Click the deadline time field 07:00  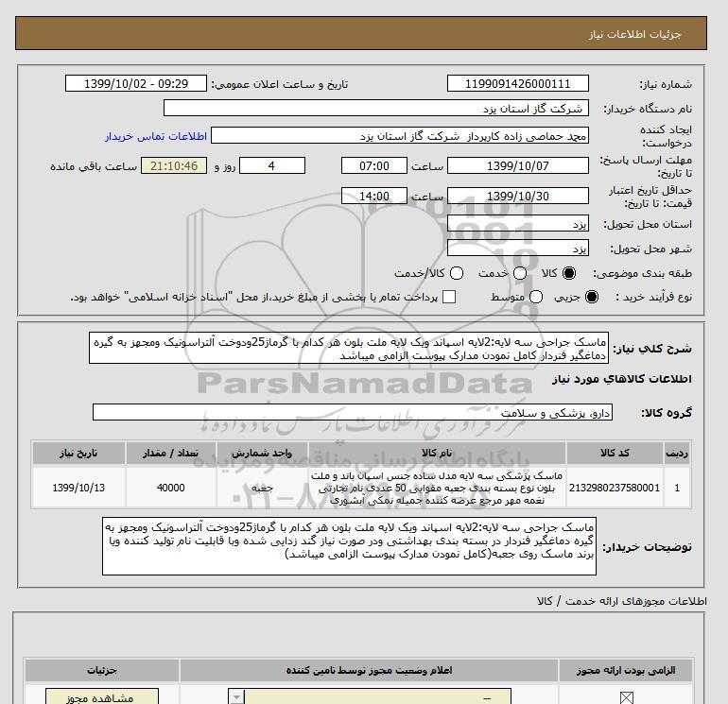pyautogui.click(x=374, y=166)
